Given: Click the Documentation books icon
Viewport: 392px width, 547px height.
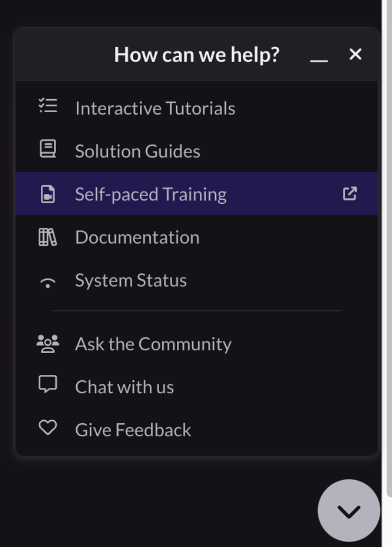Looking at the screenshot, I should (48, 237).
